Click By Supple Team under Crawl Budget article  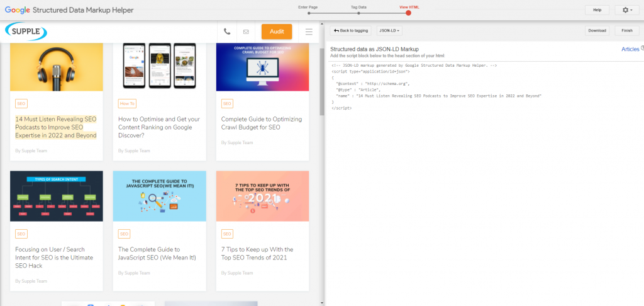[x=237, y=142]
